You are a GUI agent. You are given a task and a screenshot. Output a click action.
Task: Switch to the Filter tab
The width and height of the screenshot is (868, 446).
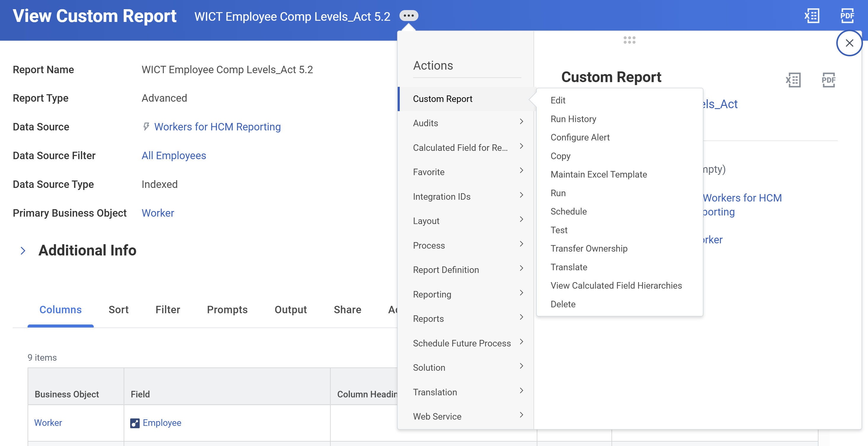[x=168, y=310]
